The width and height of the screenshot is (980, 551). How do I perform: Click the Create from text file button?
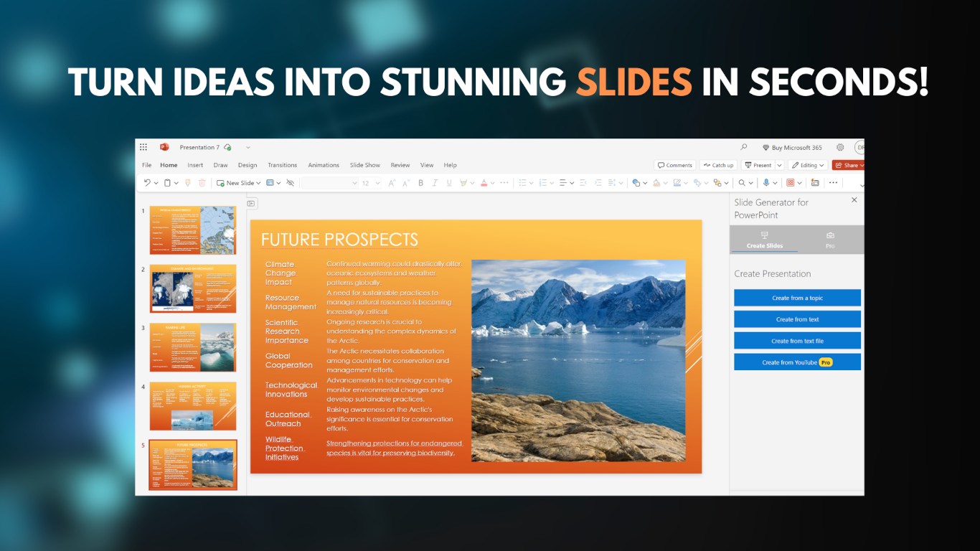(797, 341)
